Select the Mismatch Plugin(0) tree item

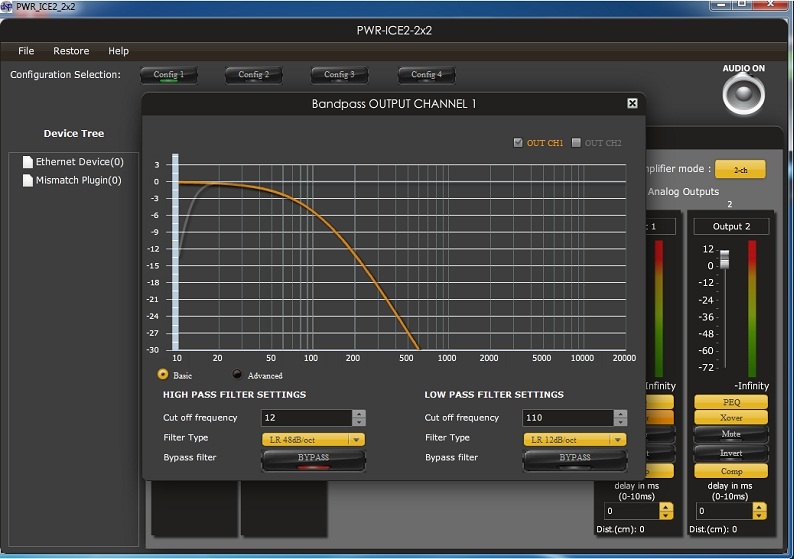pos(78,181)
